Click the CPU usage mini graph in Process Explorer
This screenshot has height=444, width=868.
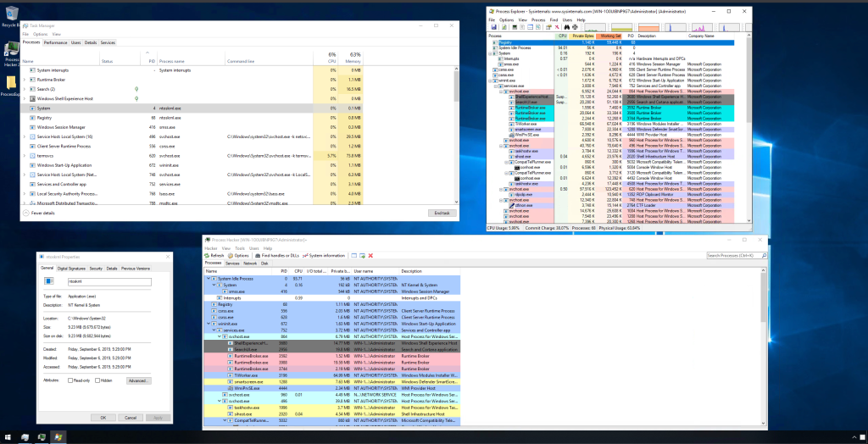click(594, 27)
